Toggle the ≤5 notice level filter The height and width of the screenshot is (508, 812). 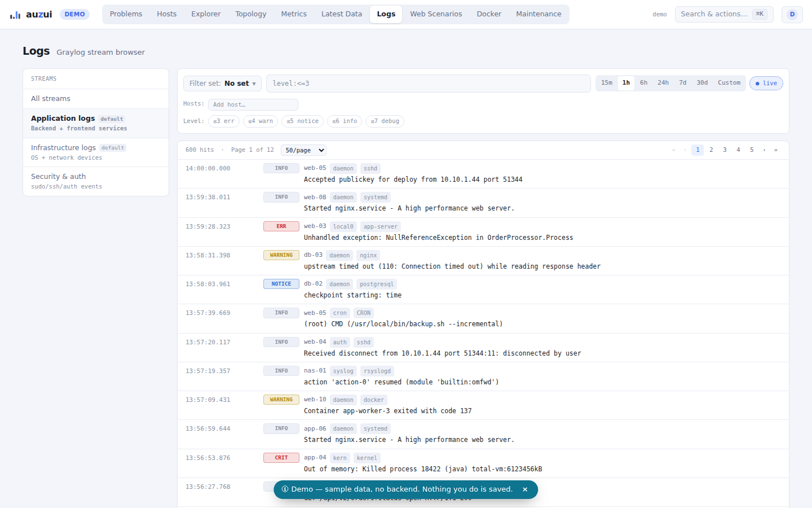click(303, 121)
